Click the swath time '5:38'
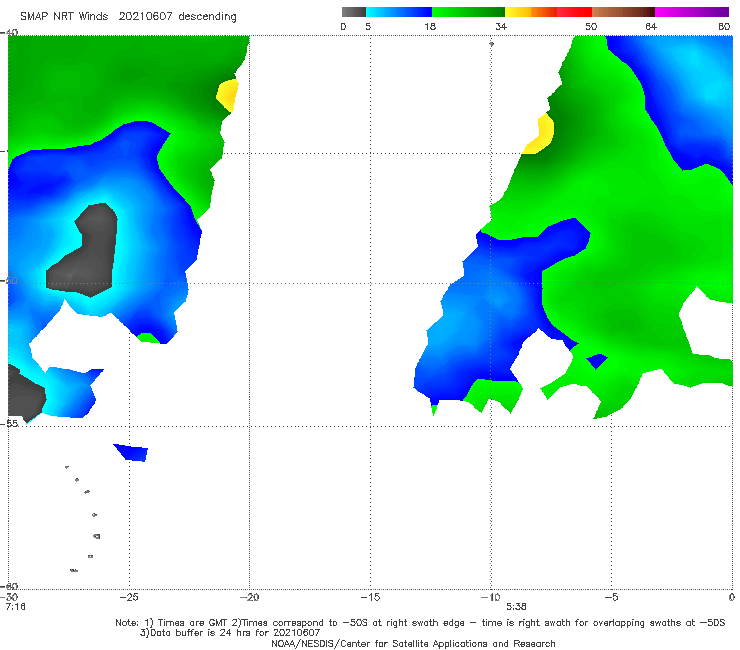This screenshot has width=740, height=650. coord(516,607)
